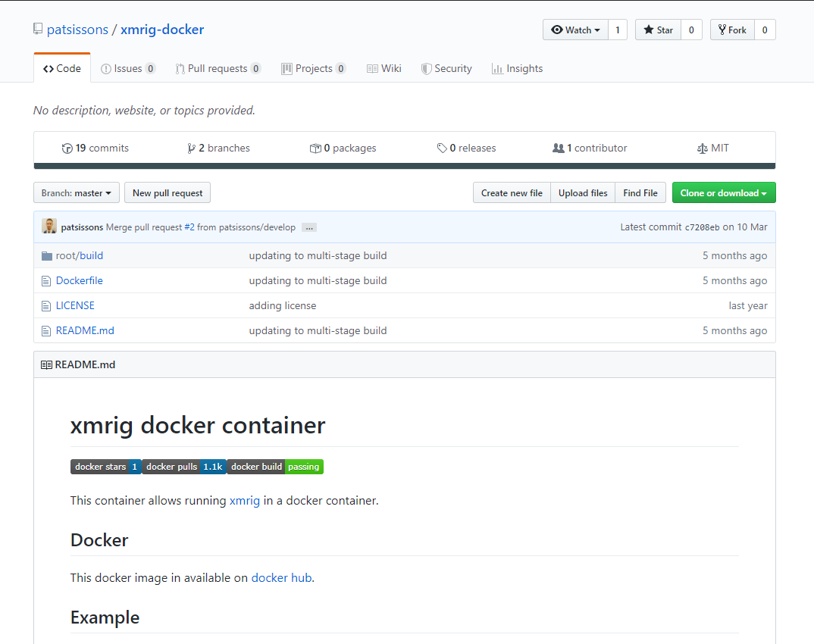This screenshot has height=644, width=814.
Task: View the stargazers count
Action: [691, 30]
